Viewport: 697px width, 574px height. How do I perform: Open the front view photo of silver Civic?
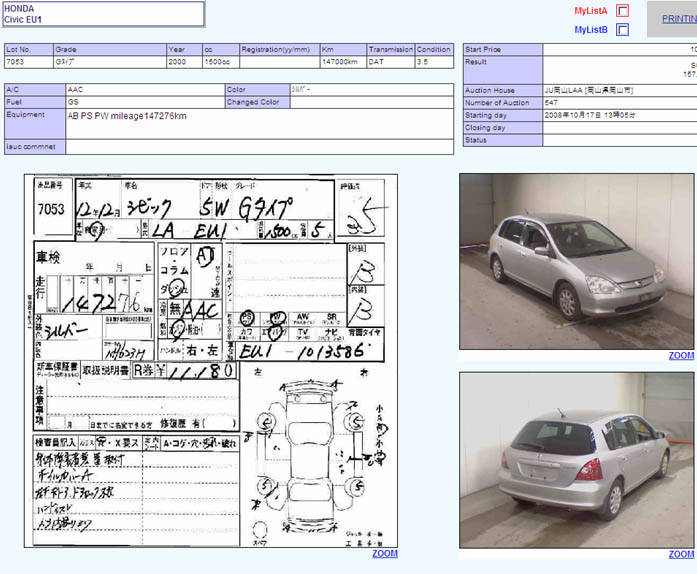click(x=577, y=261)
